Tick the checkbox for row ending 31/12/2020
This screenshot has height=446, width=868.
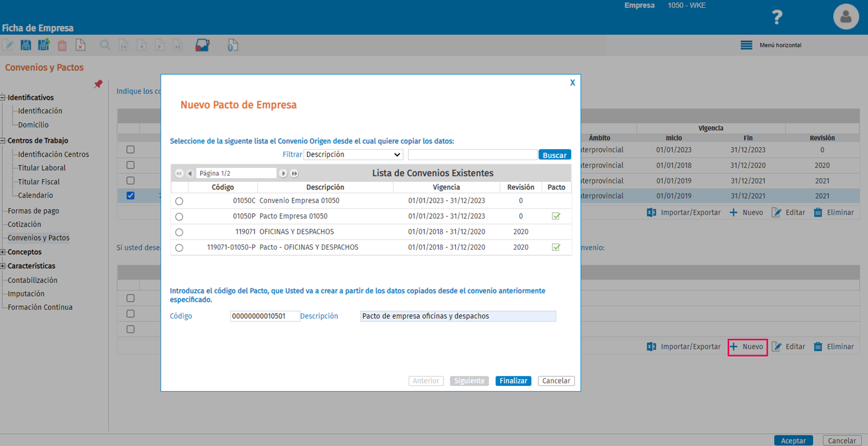point(131,165)
